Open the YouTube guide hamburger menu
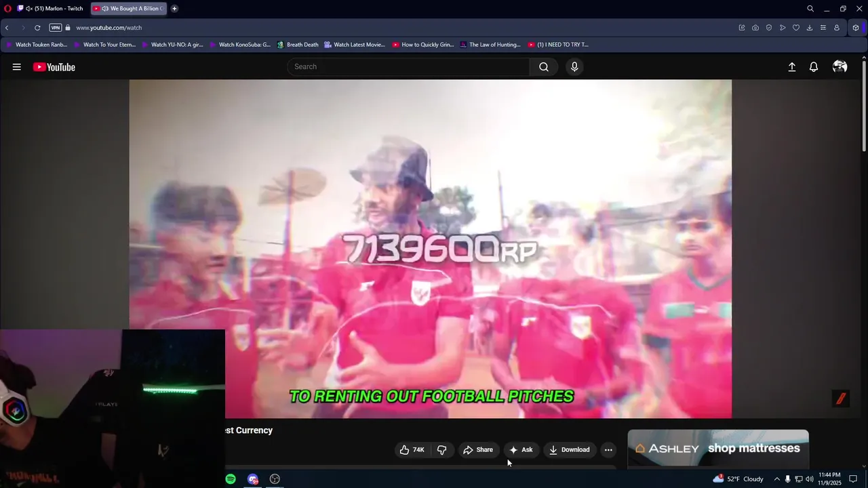868x488 pixels. (x=16, y=67)
